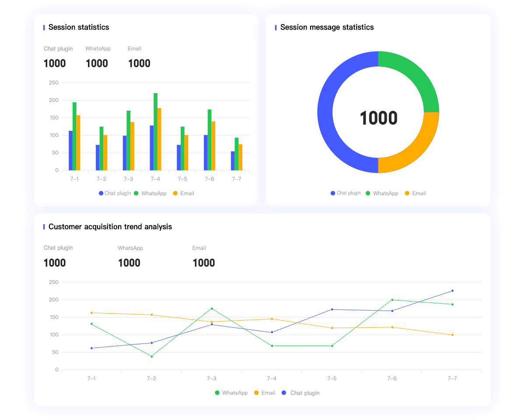Toggle Email legend under the bar chart
The width and height of the screenshot is (525, 420).
click(x=183, y=193)
